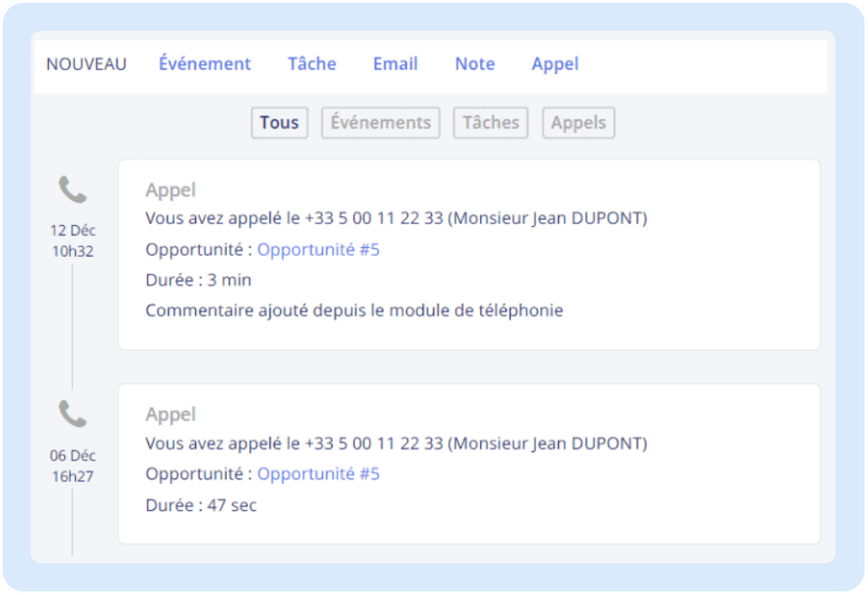This screenshot has height=595, width=868.
Task: Click the NOUVEAU label in the top bar
Action: click(x=87, y=64)
